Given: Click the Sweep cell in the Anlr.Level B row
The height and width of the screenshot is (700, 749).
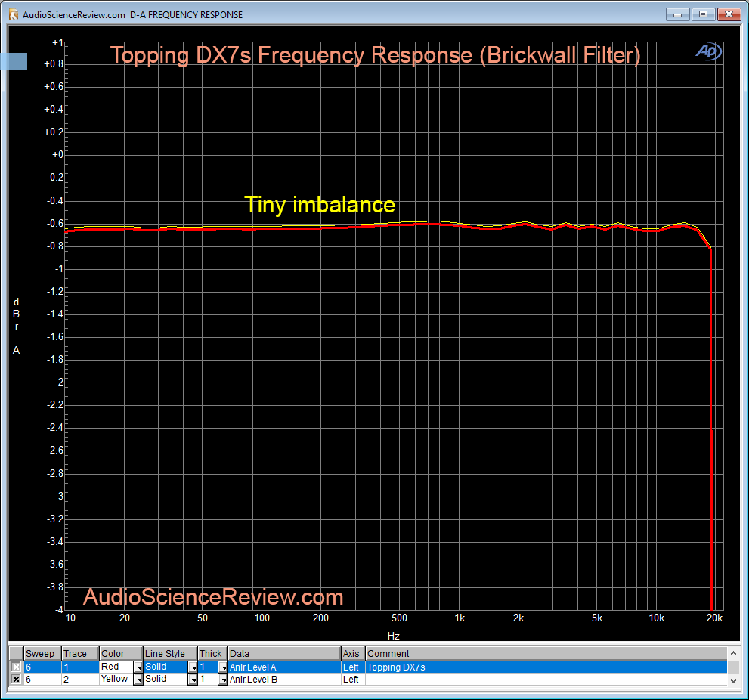Looking at the screenshot, I should [x=42, y=679].
